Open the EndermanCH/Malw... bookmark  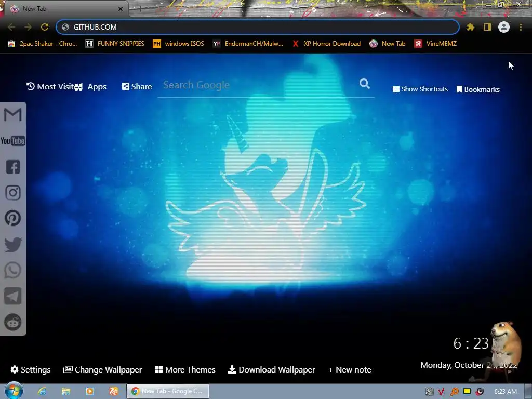[x=248, y=44]
